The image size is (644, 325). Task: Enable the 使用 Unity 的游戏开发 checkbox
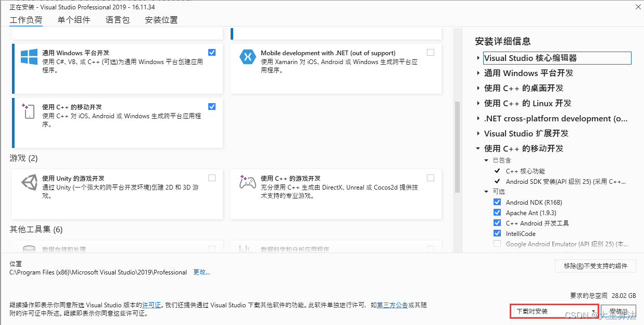pyautogui.click(x=212, y=178)
